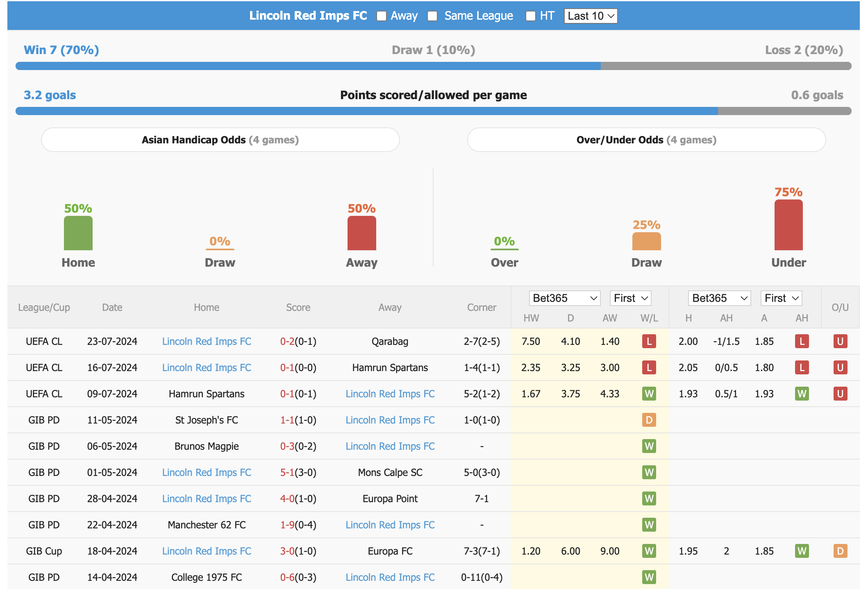
Task: Open Lincoln Red Imps FC link on 16-07-2024 row
Action: click(x=207, y=367)
